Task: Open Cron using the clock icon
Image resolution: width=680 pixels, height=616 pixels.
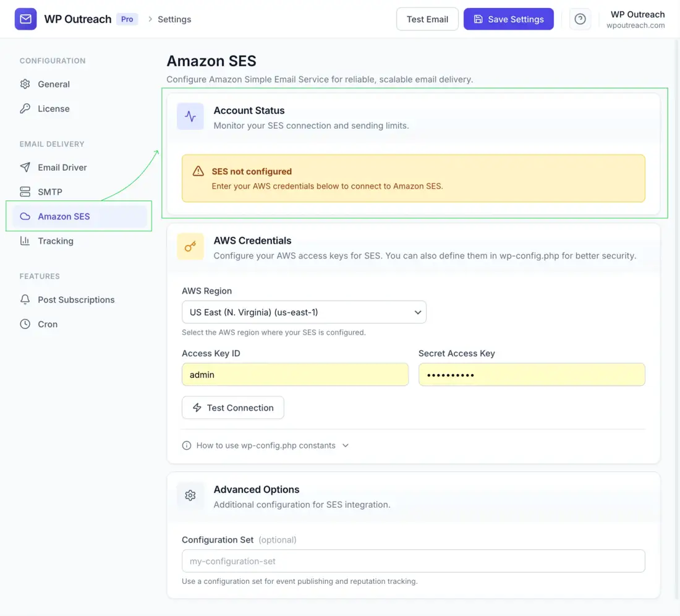Action: click(26, 323)
